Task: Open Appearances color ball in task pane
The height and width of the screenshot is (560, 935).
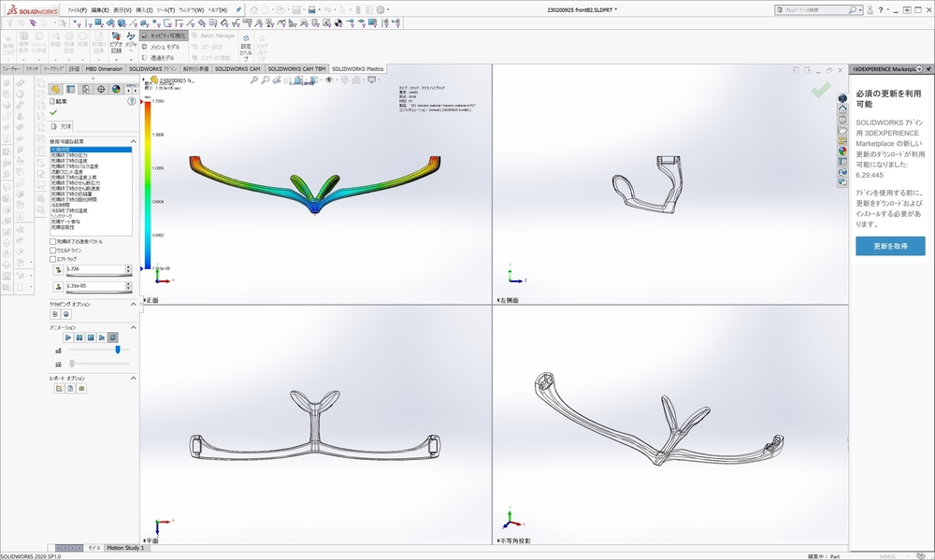Action: (842, 151)
